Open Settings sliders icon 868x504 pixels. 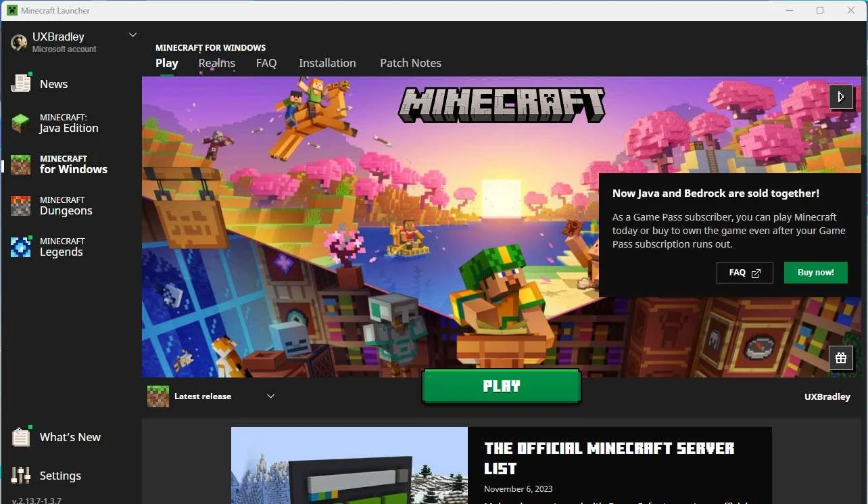point(21,476)
